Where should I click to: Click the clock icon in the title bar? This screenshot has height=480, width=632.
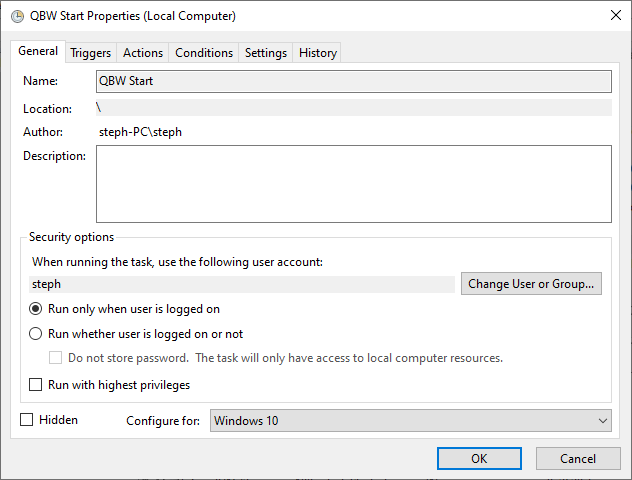pyautogui.click(x=17, y=15)
